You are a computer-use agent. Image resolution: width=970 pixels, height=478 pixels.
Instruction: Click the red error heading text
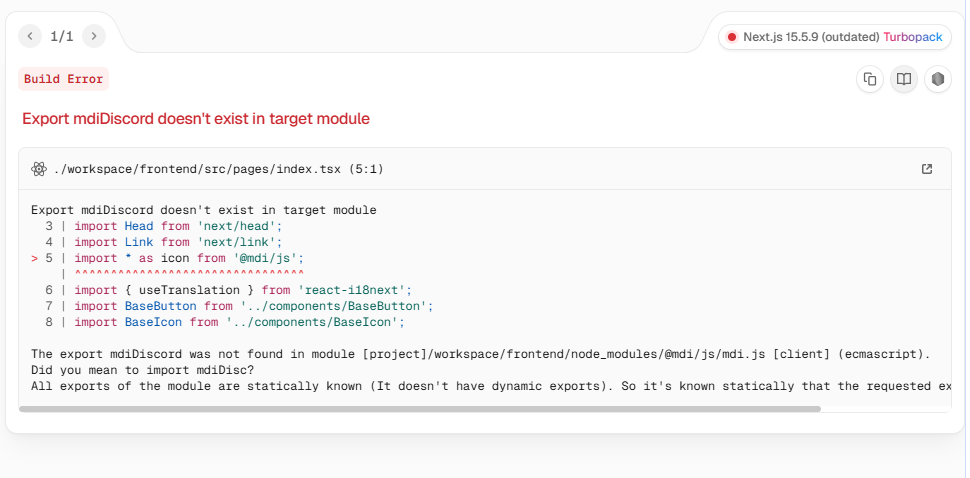196,118
